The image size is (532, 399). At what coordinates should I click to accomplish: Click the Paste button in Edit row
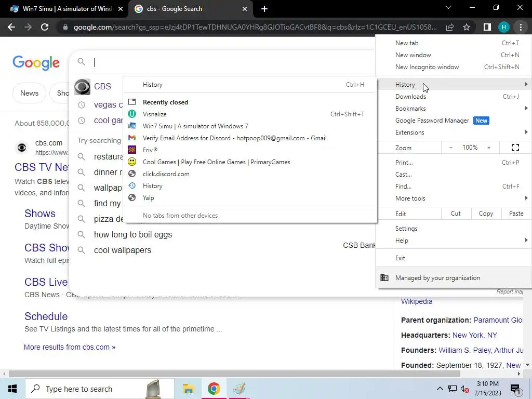516,214
